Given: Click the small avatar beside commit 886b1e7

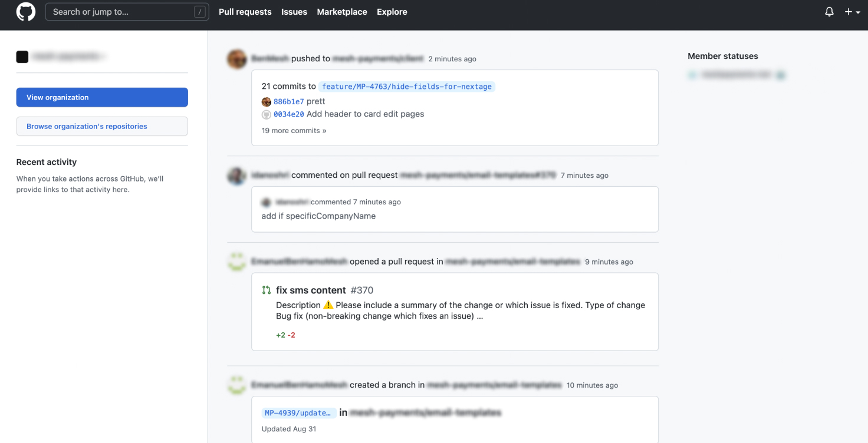Looking at the screenshot, I should (x=267, y=102).
